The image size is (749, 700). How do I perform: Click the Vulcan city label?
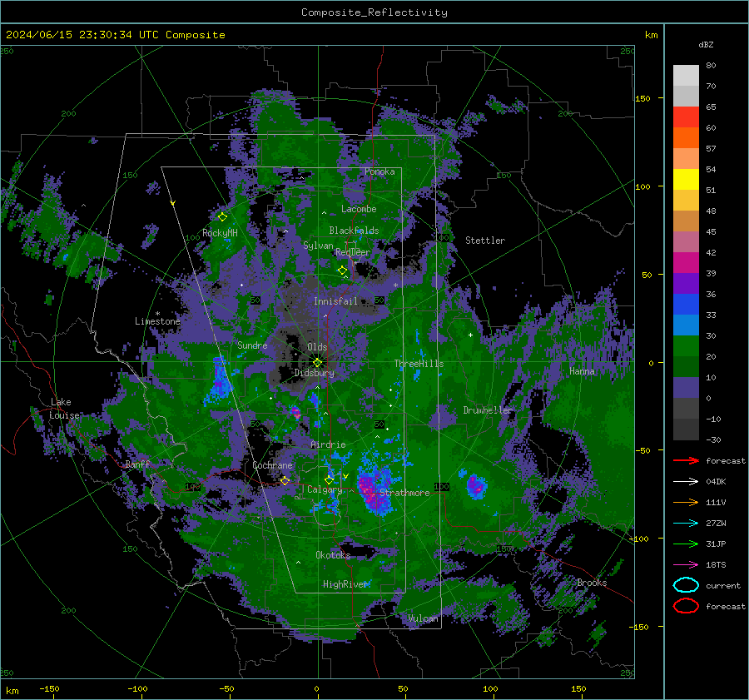pos(423,618)
